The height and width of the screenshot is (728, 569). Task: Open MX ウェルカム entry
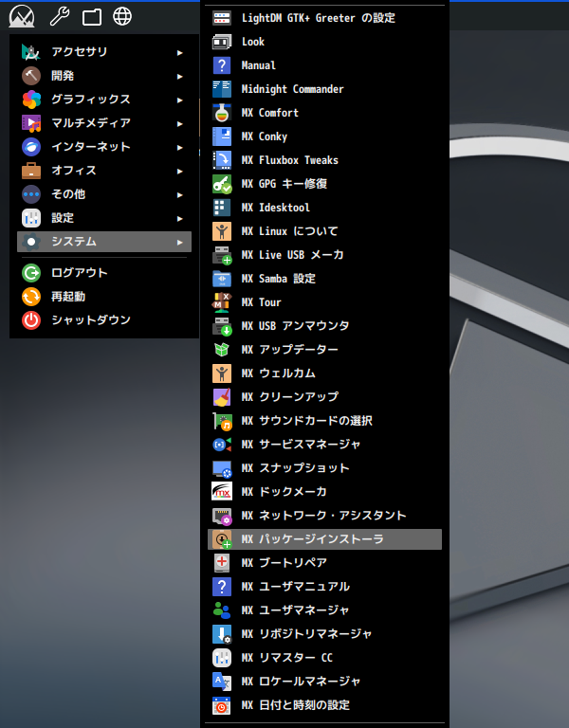pyautogui.click(x=324, y=373)
